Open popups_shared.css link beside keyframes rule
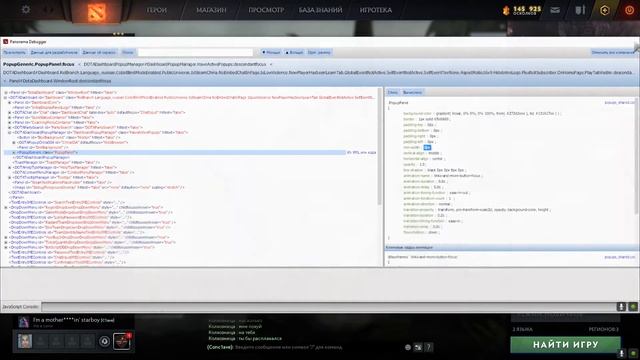The height and width of the screenshot is (360, 640). pyautogui.click(x=620, y=257)
